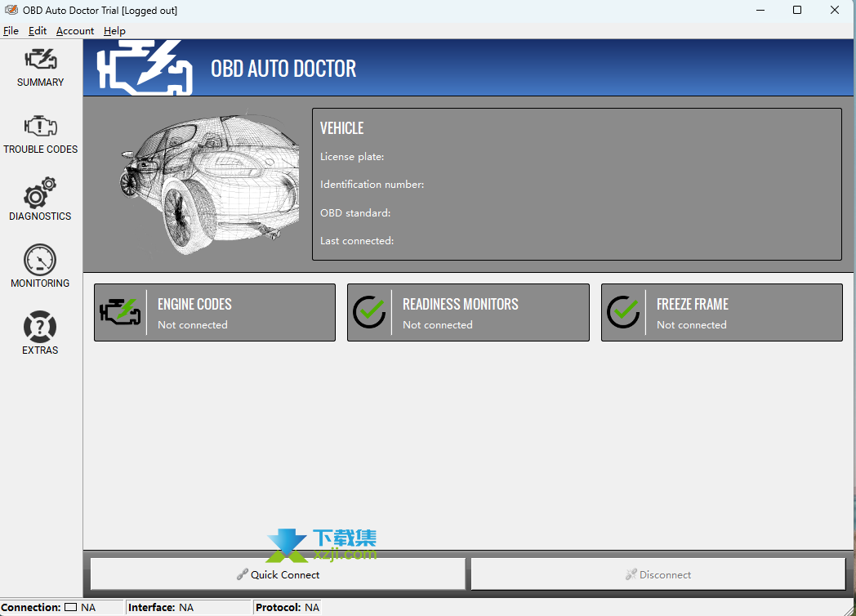Viewport: 856px width, 616px height.
Task: Click the OBD AUTO DOCTOR header title
Action: (283, 69)
